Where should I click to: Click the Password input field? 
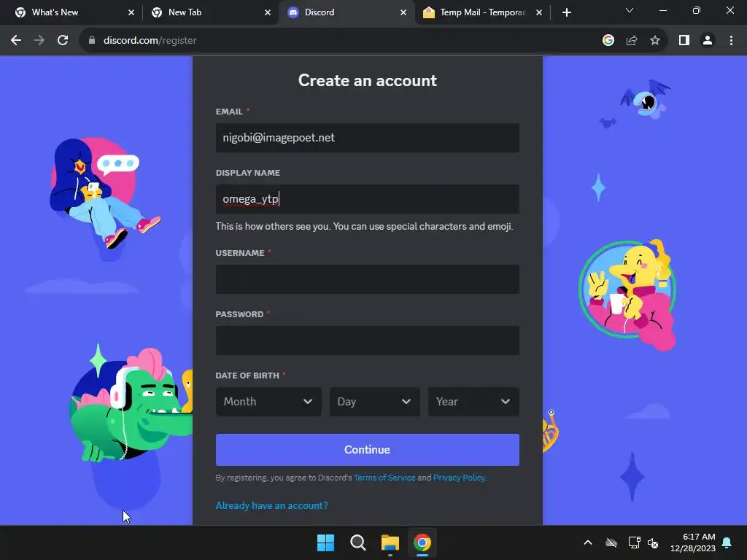368,341
